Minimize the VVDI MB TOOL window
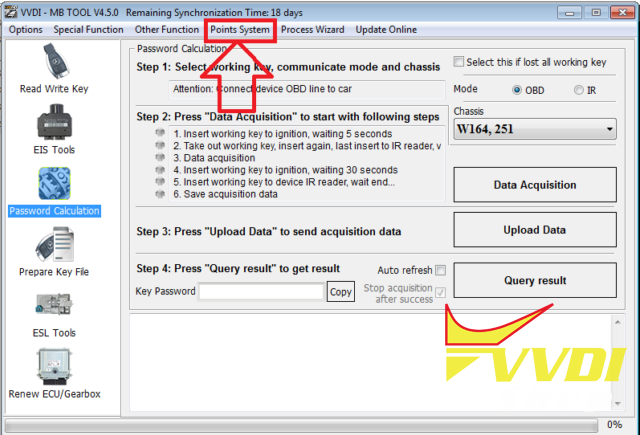The image size is (640, 435). pyautogui.click(x=570, y=13)
